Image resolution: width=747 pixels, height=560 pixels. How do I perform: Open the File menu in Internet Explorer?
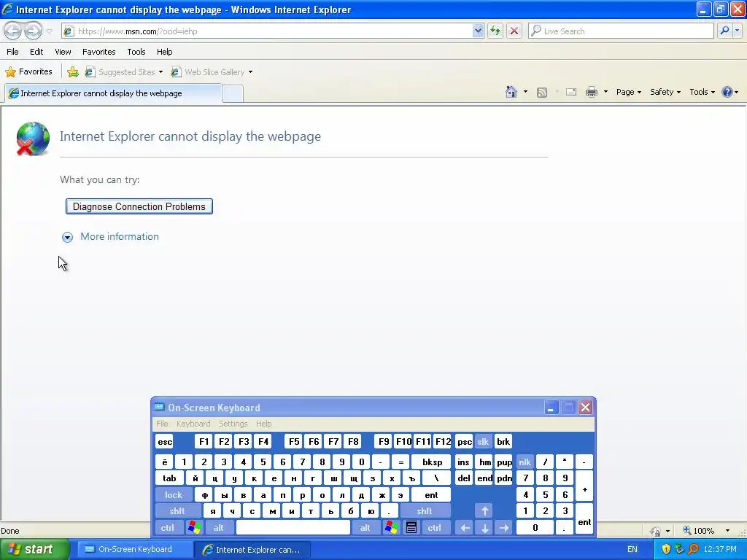13,52
